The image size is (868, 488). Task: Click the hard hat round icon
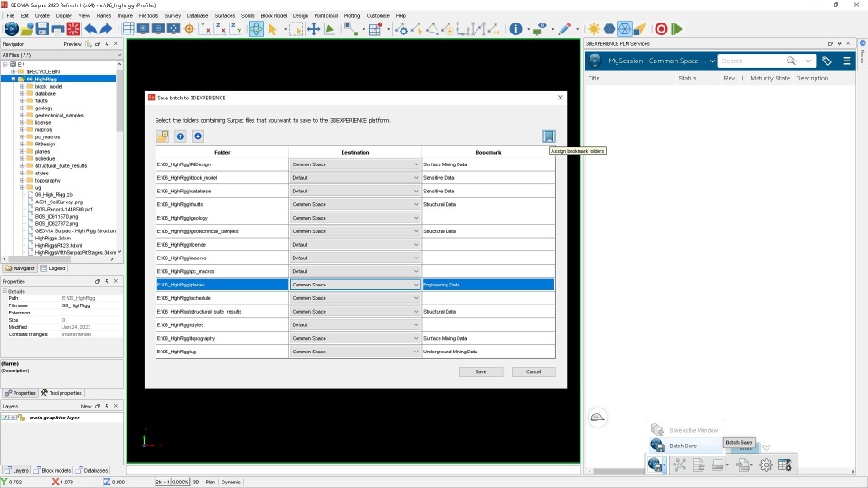coord(598,418)
